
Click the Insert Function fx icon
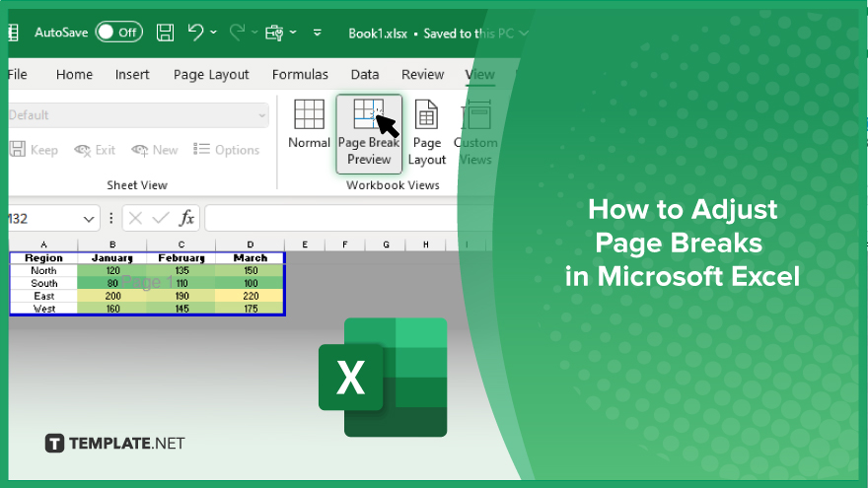pos(187,218)
